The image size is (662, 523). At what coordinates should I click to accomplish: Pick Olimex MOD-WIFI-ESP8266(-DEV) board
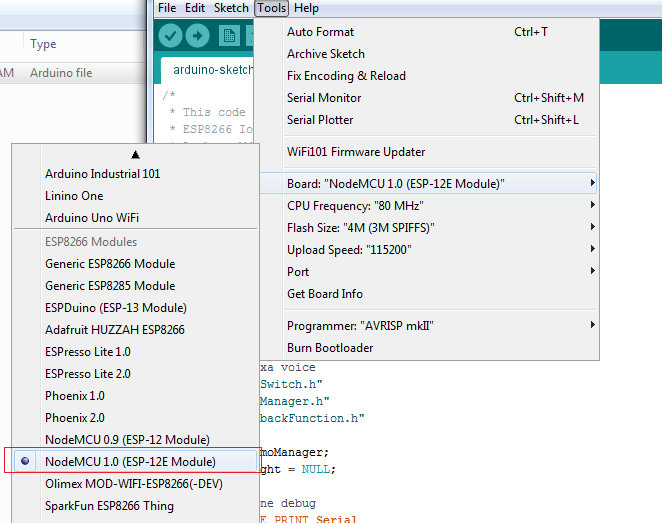(x=136, y=483)
